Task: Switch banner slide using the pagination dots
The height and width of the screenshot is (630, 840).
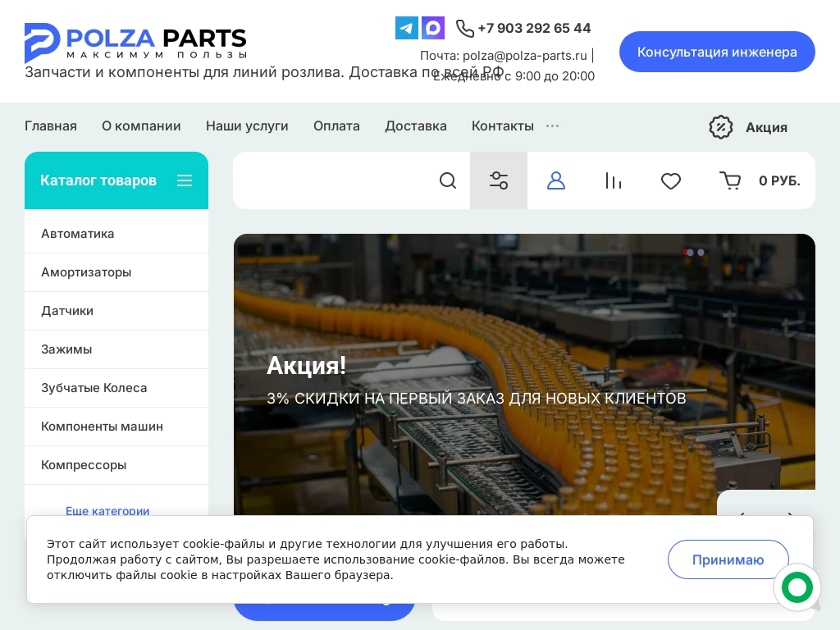Action: 701,253
